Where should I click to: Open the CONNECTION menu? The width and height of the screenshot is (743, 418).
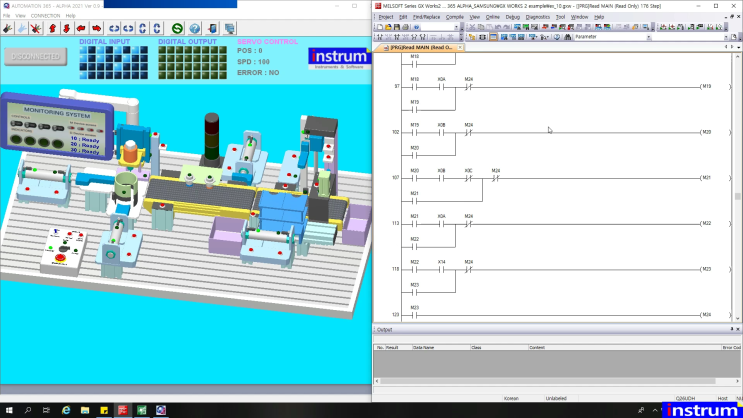point(45,16)
